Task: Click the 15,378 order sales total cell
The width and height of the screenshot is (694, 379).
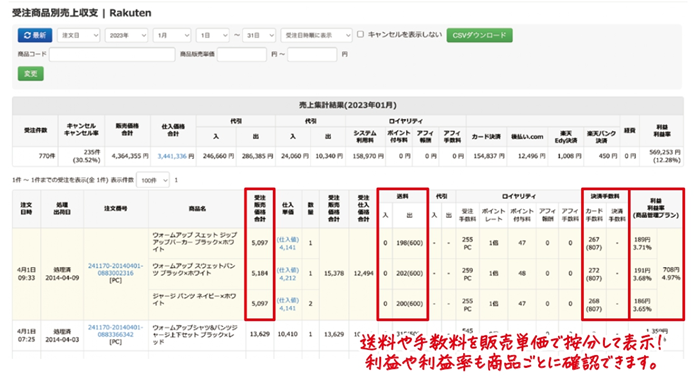Action: pyautogui.click(x=334, y=274)
